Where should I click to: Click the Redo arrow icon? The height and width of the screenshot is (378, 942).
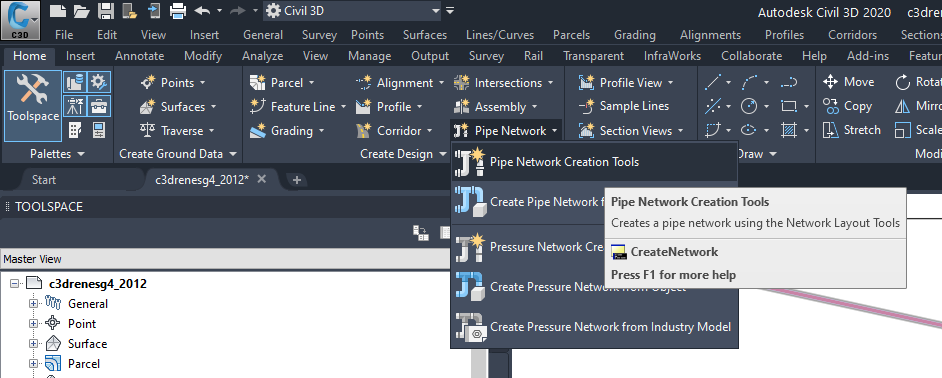239,10
